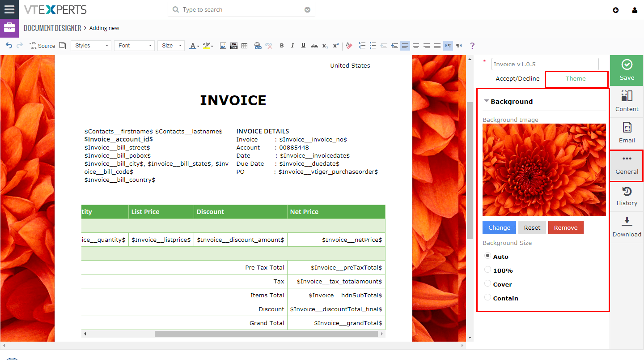Screen dimensions: 644x360
Task: Switch to the Accept/Decline tab
Action: tap(517, 78)
